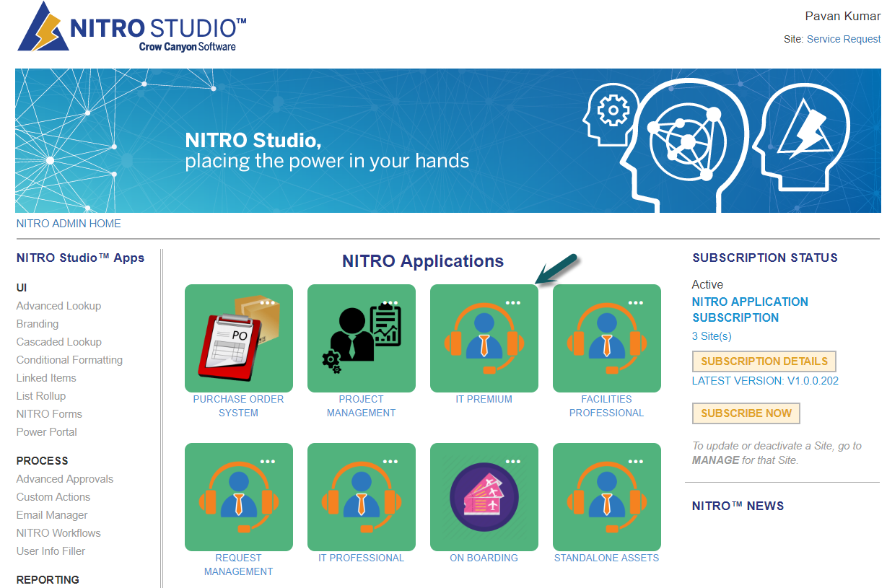Click the PROCESS section heading
The height and width of the screenshot is (588, 887).
tap(42, 461)
